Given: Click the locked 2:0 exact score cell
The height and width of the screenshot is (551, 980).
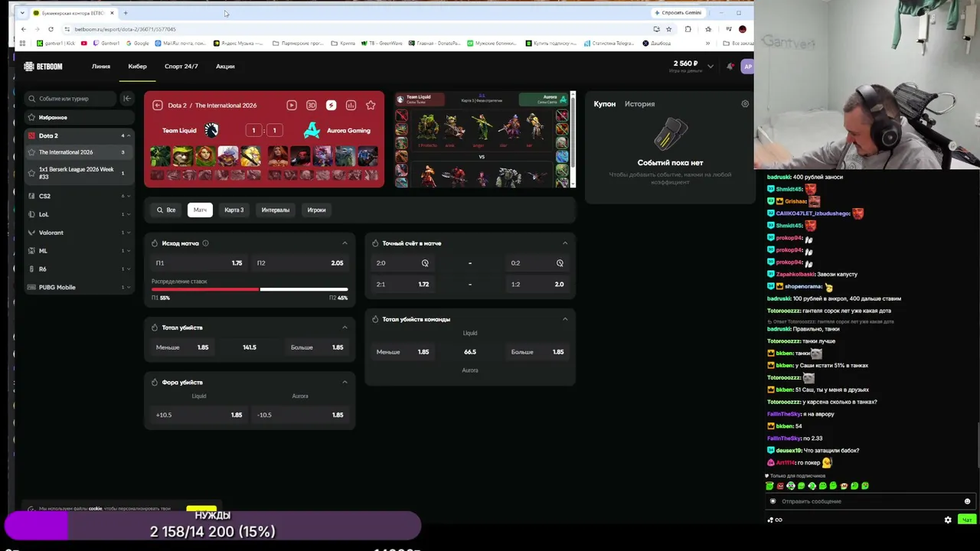Looking at the screenshot, I should 403,262.
